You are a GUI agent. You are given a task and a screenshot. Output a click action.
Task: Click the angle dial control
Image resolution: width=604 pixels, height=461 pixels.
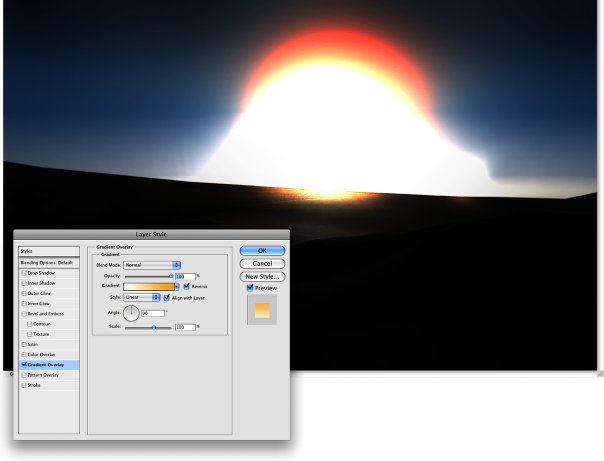pyautogui.click(x=131, y=313)
